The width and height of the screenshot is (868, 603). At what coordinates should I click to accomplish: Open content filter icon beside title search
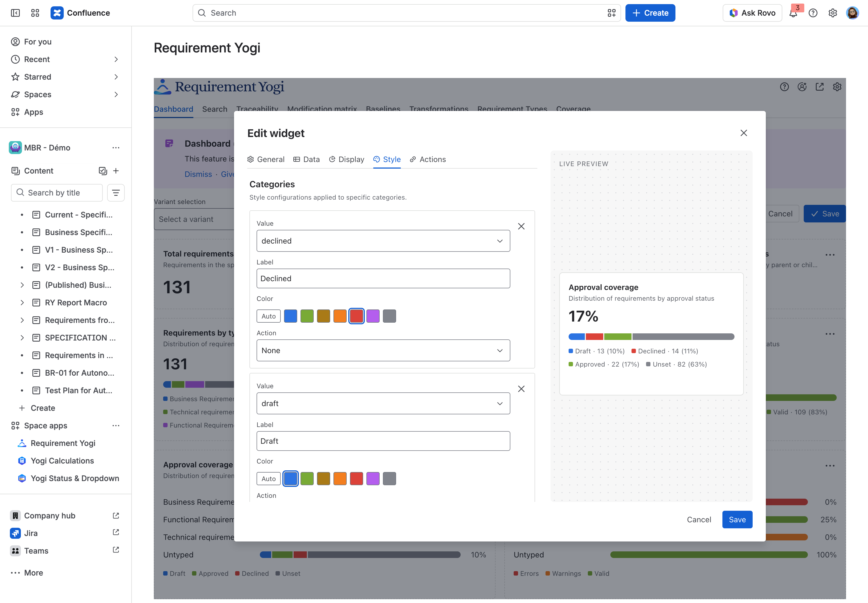[116, 193]
